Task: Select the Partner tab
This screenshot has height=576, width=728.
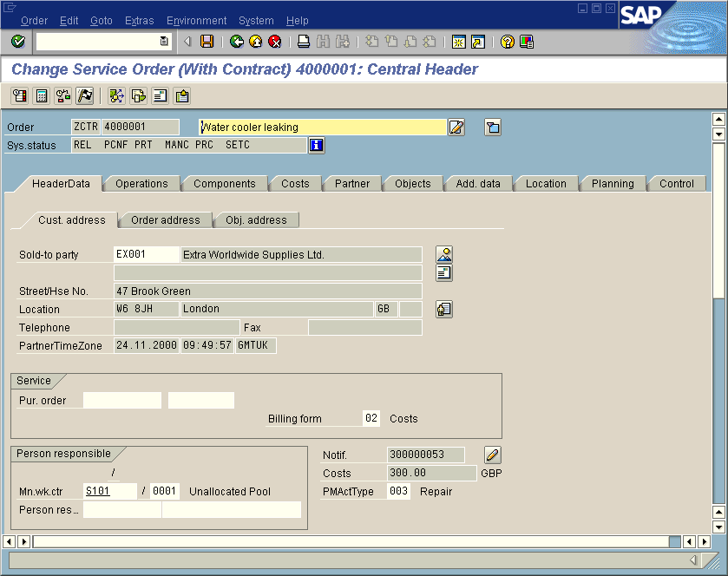Action: tap(352, 184)
